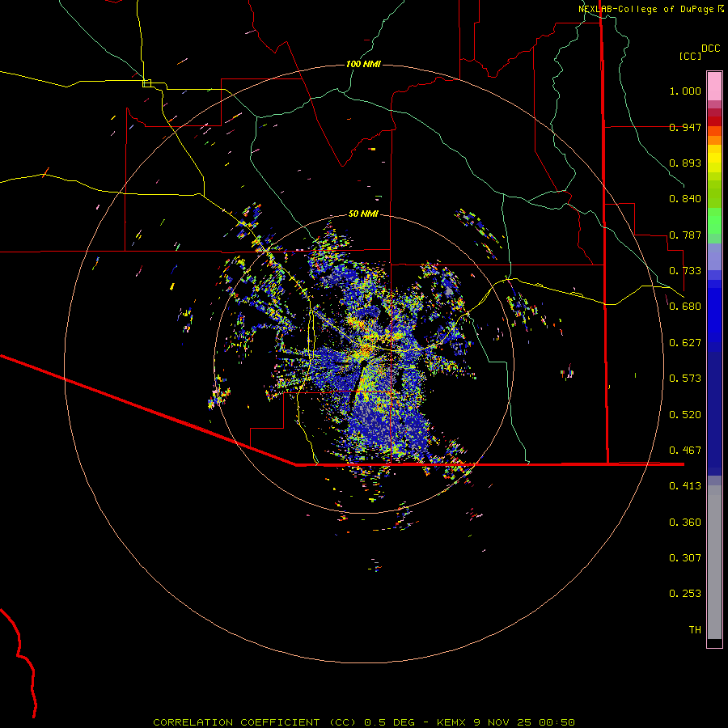The height and width of the screenshot is (728, 728).
Task: Click the TH threshold label on legend
Action: tap(695, 630)
